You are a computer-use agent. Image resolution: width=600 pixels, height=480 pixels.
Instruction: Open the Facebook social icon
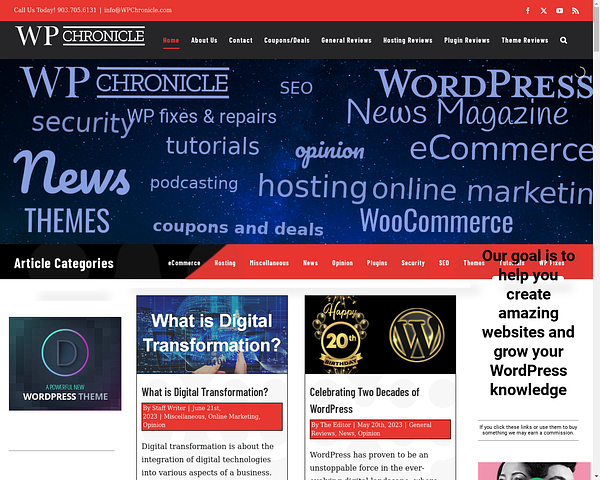tap(528, 10)
